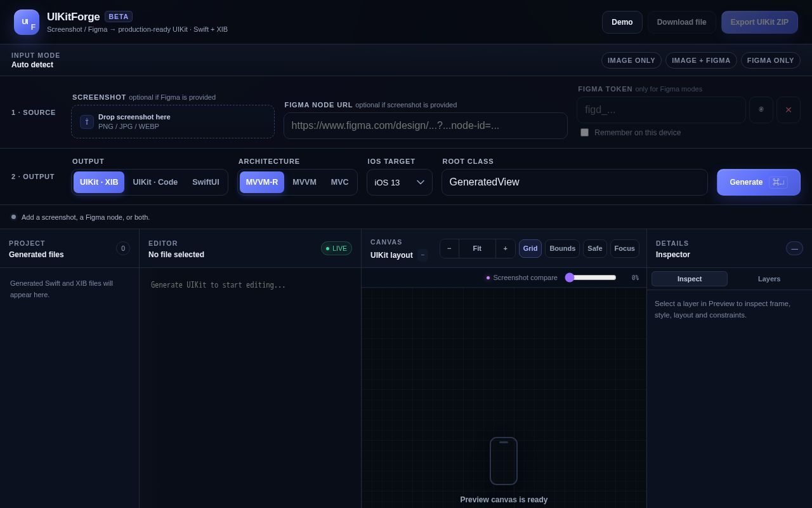Choose SwiftUI output format
The width and height of the screenshot is (812, 508).
coord(206,182)
